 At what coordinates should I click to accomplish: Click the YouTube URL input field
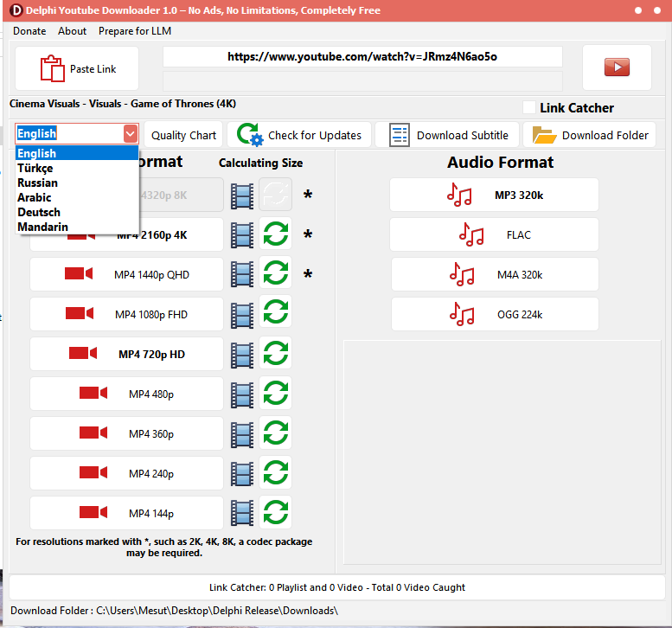362,56
